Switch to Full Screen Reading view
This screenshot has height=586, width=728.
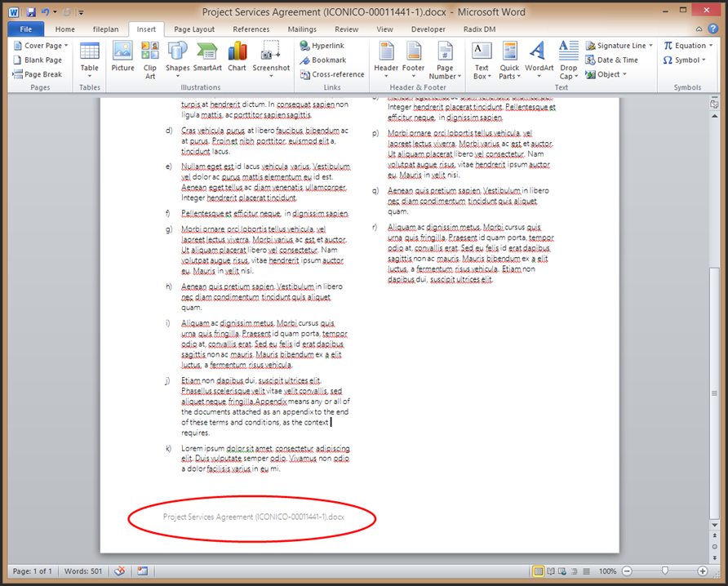point(551,571)
